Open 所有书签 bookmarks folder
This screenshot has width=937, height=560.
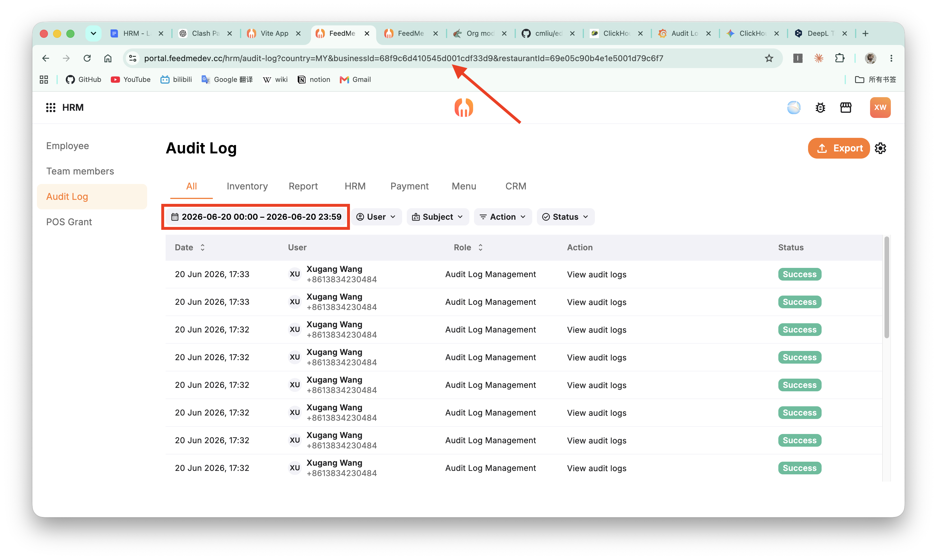coord(876,79)
